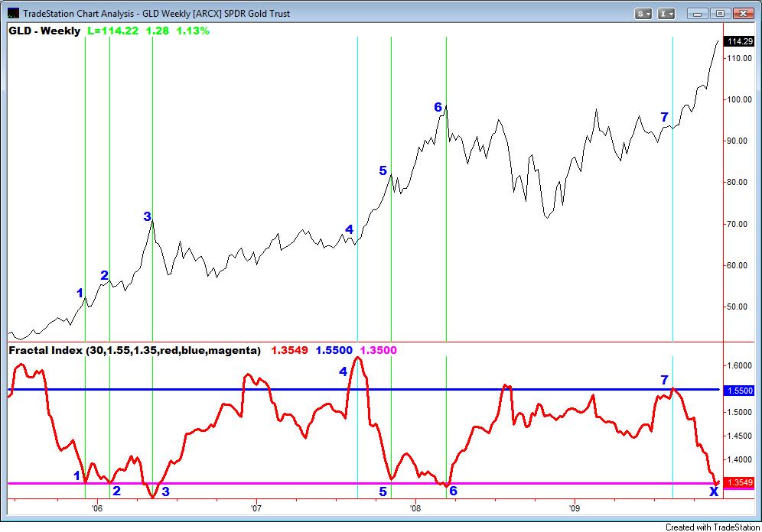Image resolution: width=762 pixels, height=532 pixels.
Task: Maximize the Chart Analysis window
Action: 720,14
